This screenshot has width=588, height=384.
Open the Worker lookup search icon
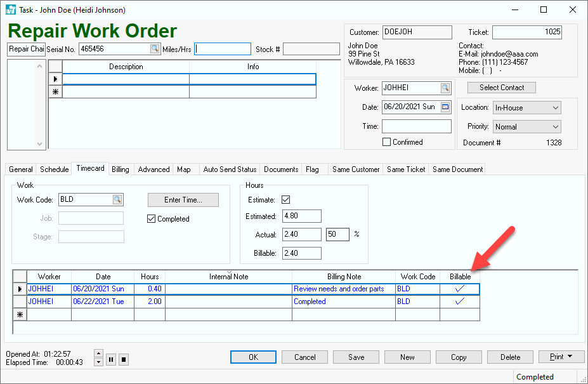(445, 88)
